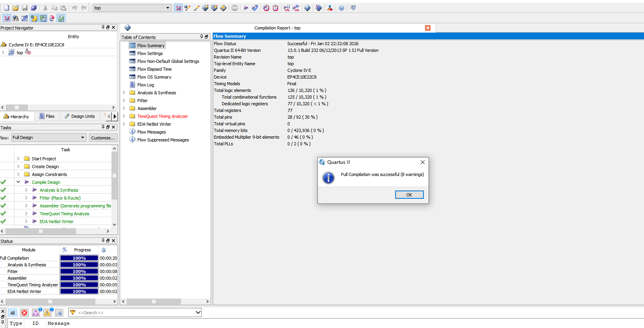Click the red STOP processing icon

[x=235, y=8]
